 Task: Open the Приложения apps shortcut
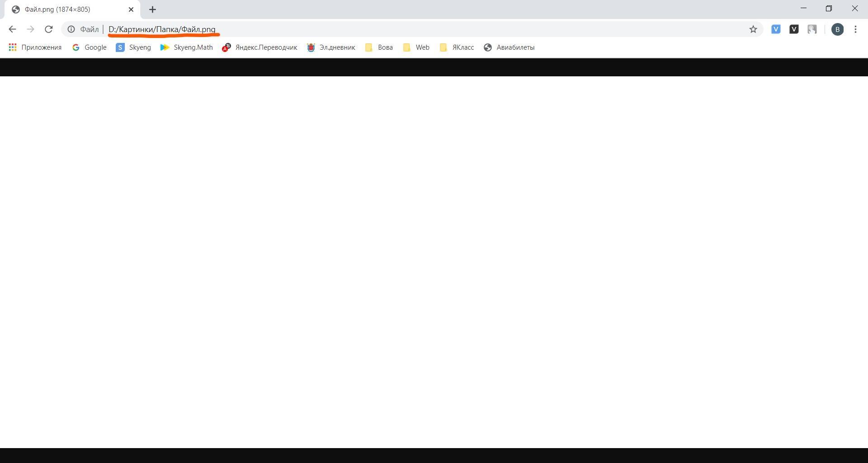(x=35, y=47)
